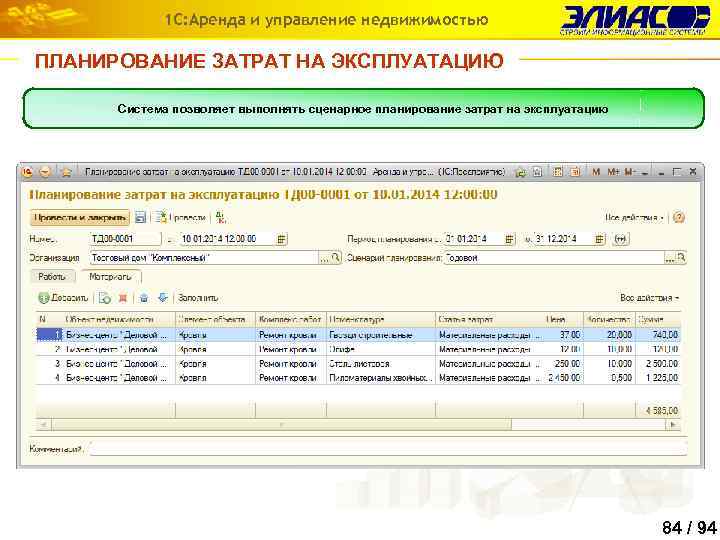Switch to the Материалы tab
The image size is (720, 540).
[x=110, y=277]
